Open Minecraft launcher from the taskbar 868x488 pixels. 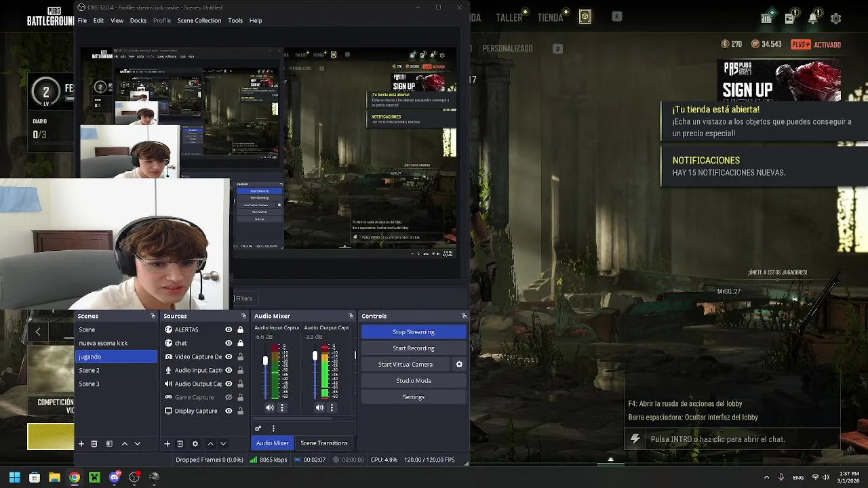point(94,477)
